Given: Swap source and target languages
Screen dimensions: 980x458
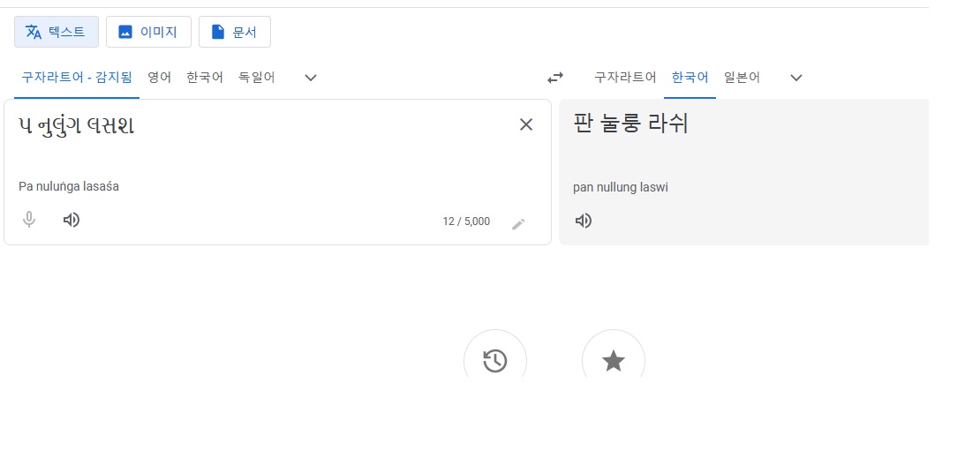Looking at the screenshot, I should tap(555, 78).
